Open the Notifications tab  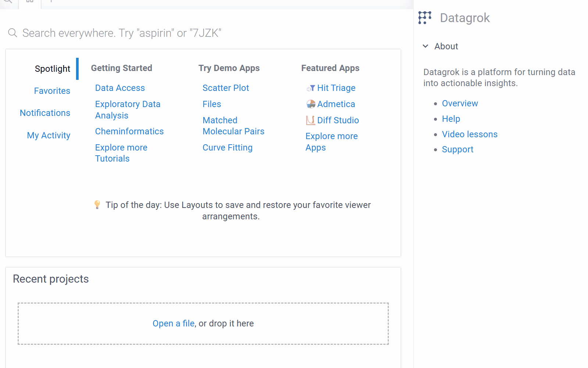click(x=45, y=113)
